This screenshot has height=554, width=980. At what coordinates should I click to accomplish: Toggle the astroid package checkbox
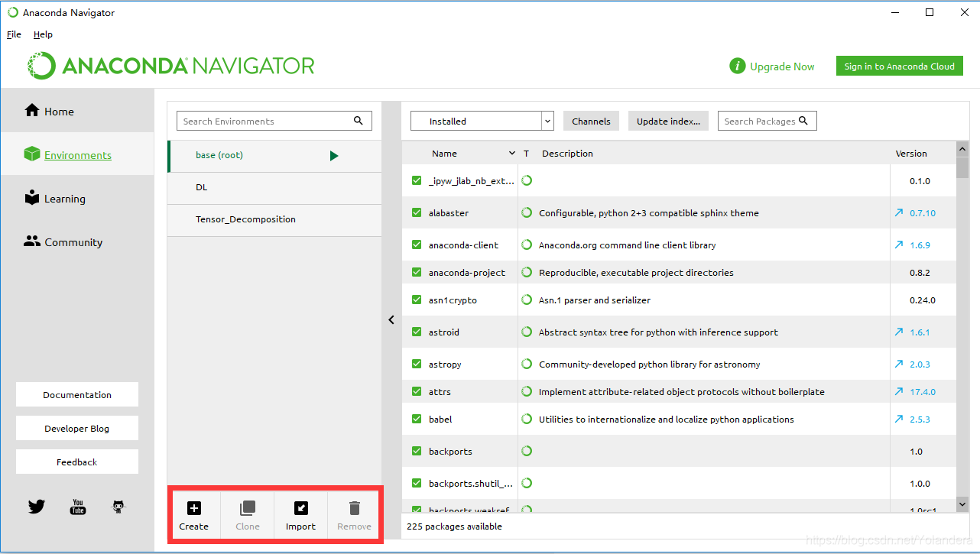(417, 332)
